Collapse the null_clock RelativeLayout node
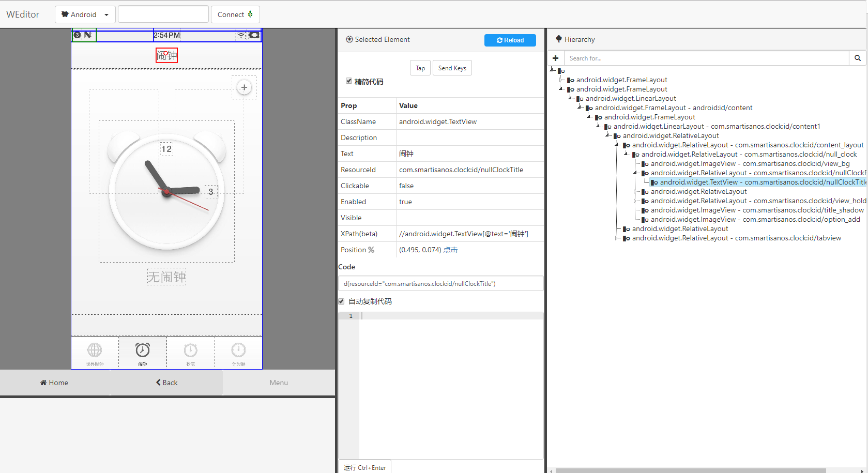 pos(626,154)
